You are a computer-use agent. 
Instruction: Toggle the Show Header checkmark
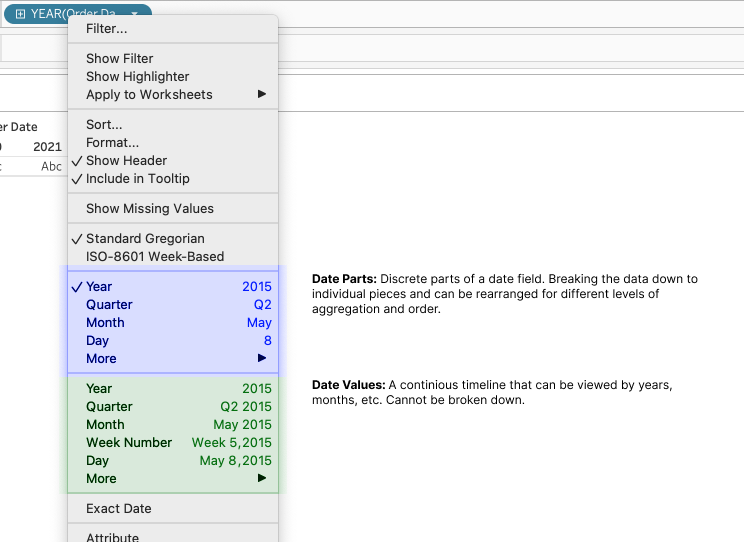(126, 160)
